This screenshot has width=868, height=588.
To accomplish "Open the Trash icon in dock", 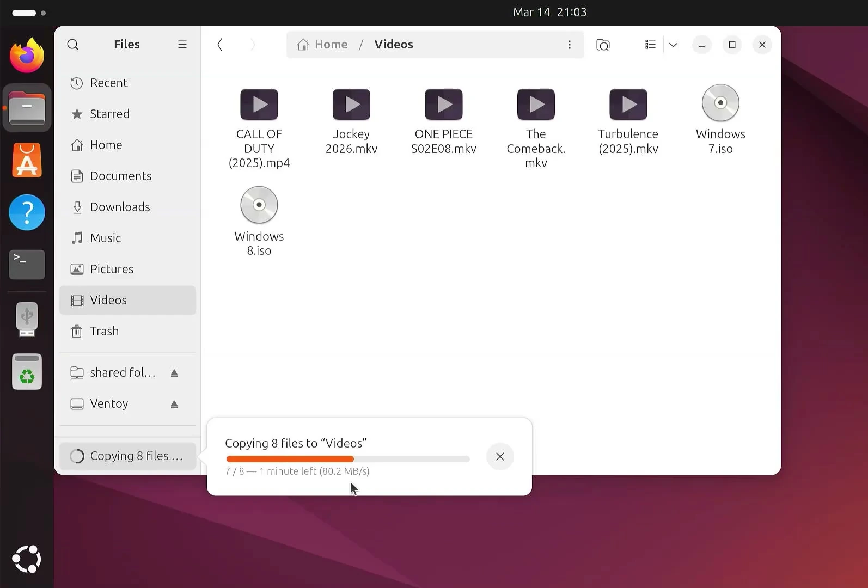I will pyautogui.click(x=27, y=372).
